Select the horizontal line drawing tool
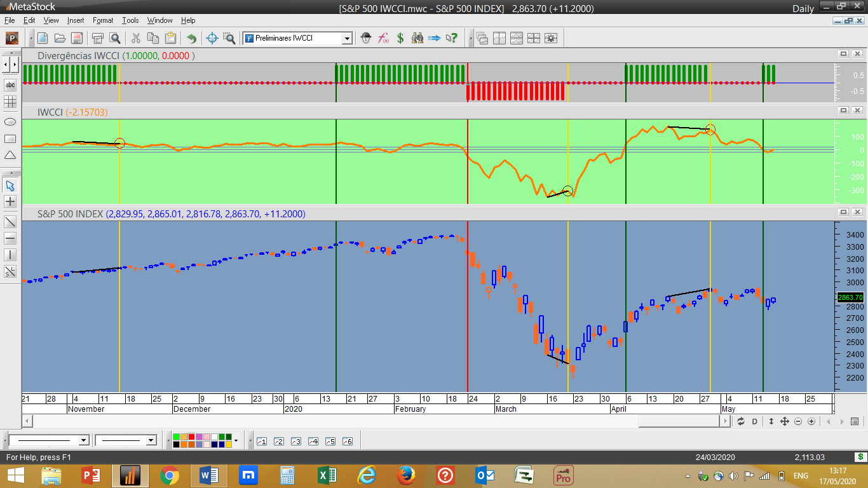868x488 pixels. [10, 239]
